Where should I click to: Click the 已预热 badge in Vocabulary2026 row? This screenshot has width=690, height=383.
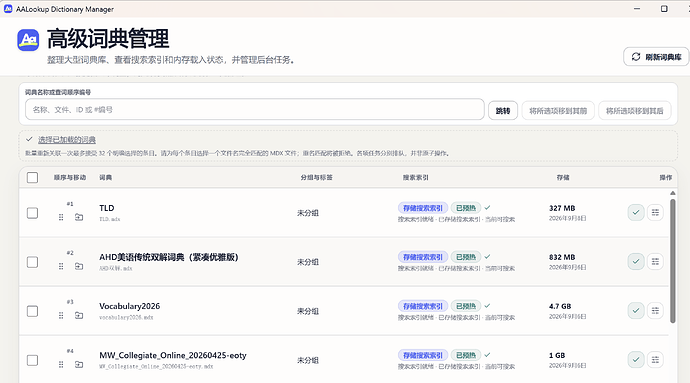466,306
